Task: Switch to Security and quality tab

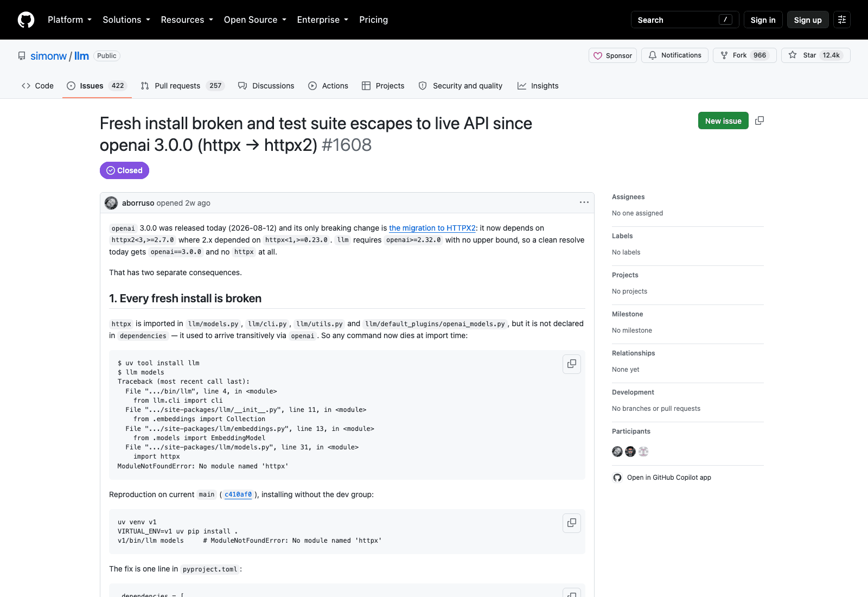Action: (x=461, y=86)
